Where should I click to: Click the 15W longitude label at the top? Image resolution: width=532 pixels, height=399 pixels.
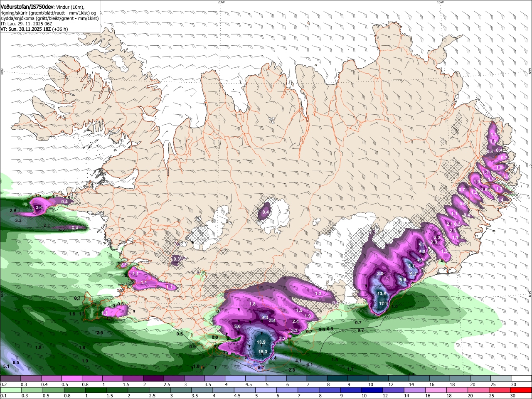(x=440, y=2)
